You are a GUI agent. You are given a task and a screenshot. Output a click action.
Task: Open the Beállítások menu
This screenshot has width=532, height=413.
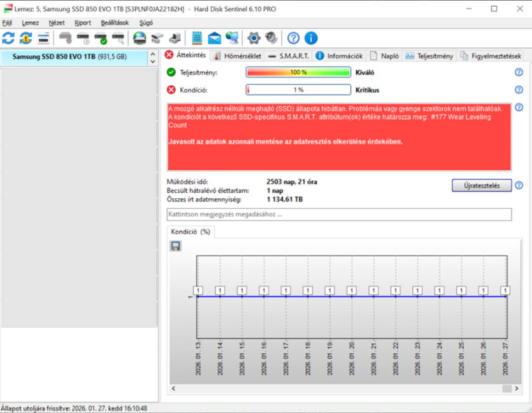click(x=115, y=23)
